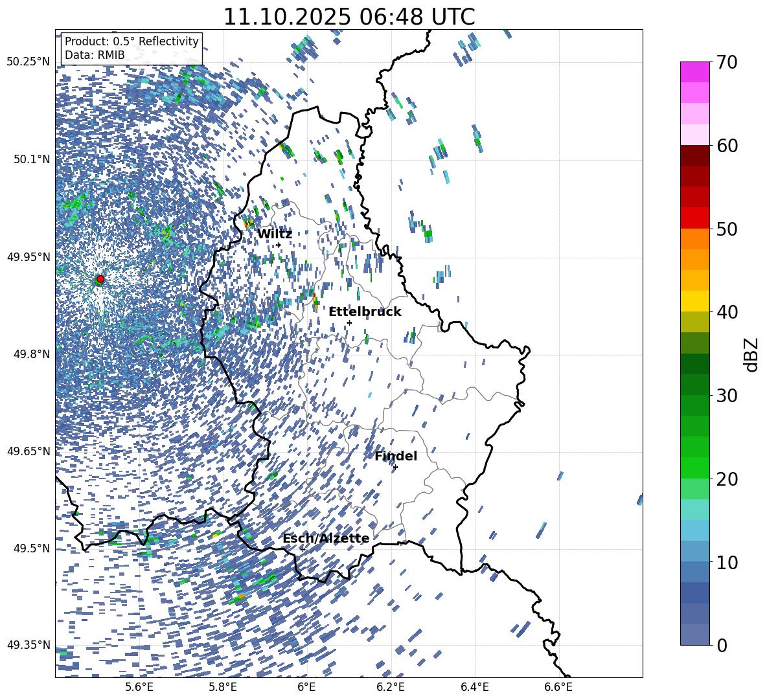Screen dimensions: 767x700
Task: Click the 50 dBZ colorbar tick label
Action: pos(727,229)
